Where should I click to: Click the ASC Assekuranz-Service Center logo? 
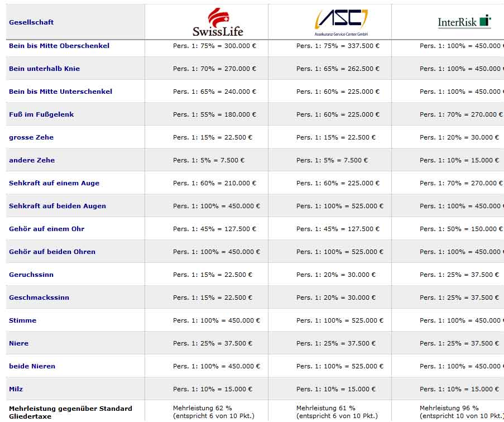[x=341, y=22]
